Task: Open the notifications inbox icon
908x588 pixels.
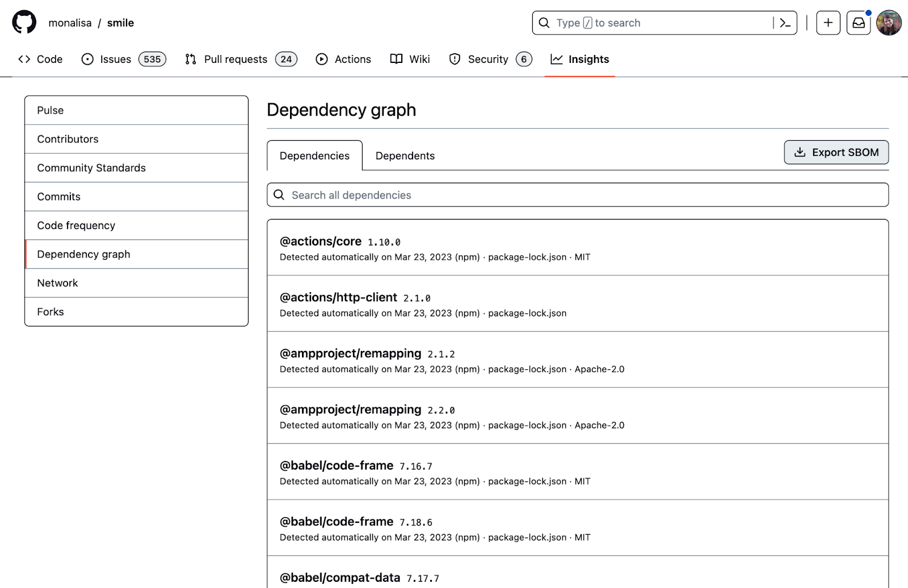Action: tap(858, 23)
